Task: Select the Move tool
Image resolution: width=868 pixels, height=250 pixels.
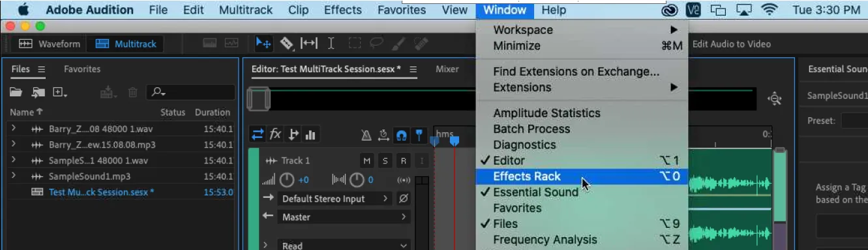Action: [x=263, y=44]
